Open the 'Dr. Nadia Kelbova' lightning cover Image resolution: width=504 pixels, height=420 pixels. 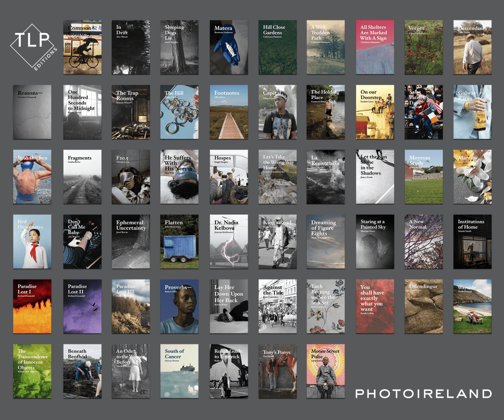pos(228,241)
